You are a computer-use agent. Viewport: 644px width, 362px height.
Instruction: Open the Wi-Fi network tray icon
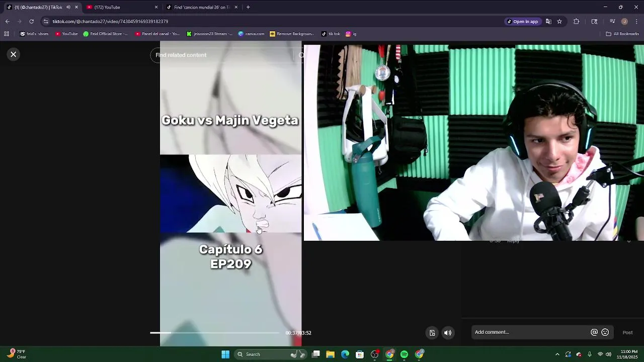(x=600, y=354)
